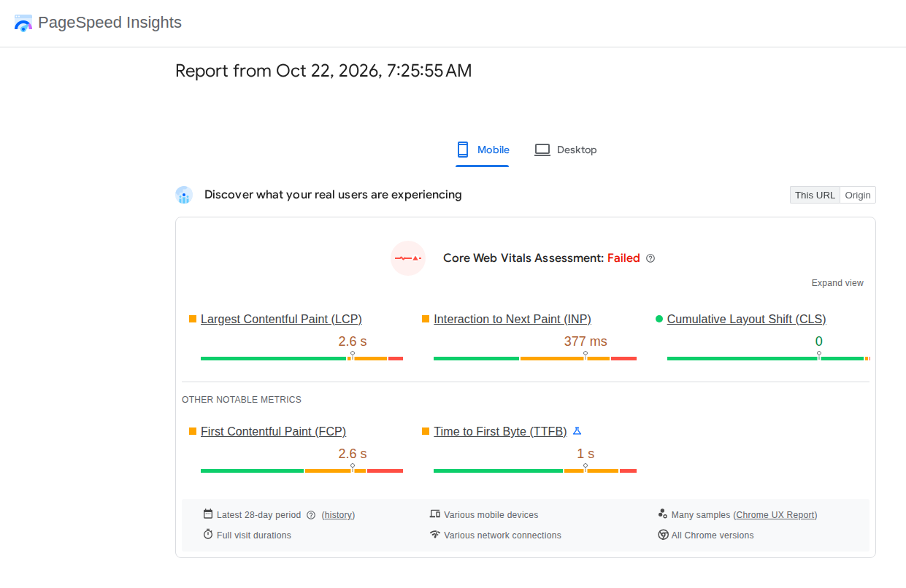Click the Chrome icon beside All Chrome versions
The height and width of the screenshot is (588, 906).
click(x=663, y=535)
